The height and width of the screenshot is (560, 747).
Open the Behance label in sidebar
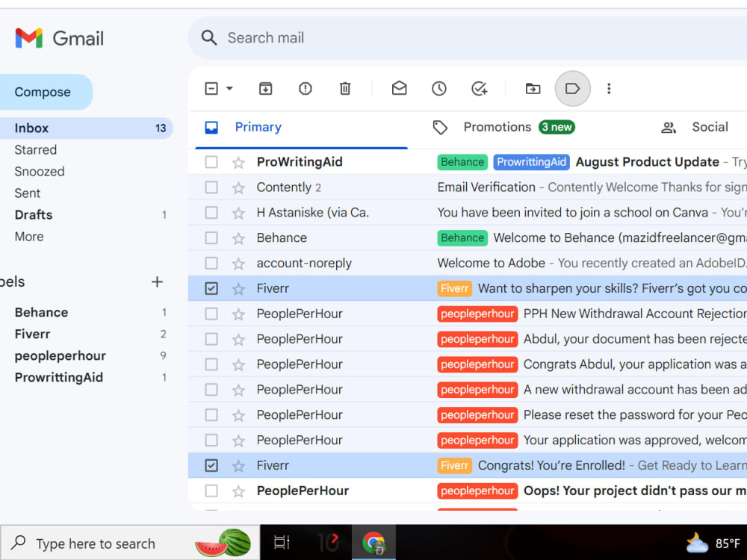[41, 312]
